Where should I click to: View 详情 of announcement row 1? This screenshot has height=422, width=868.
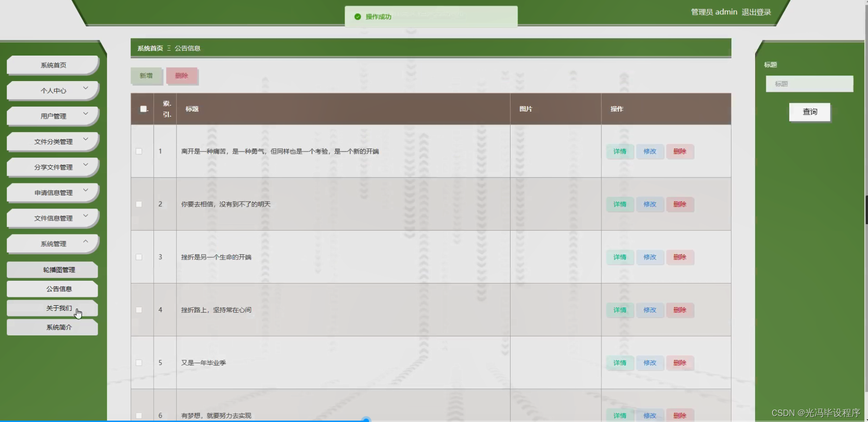click(619, 151)
